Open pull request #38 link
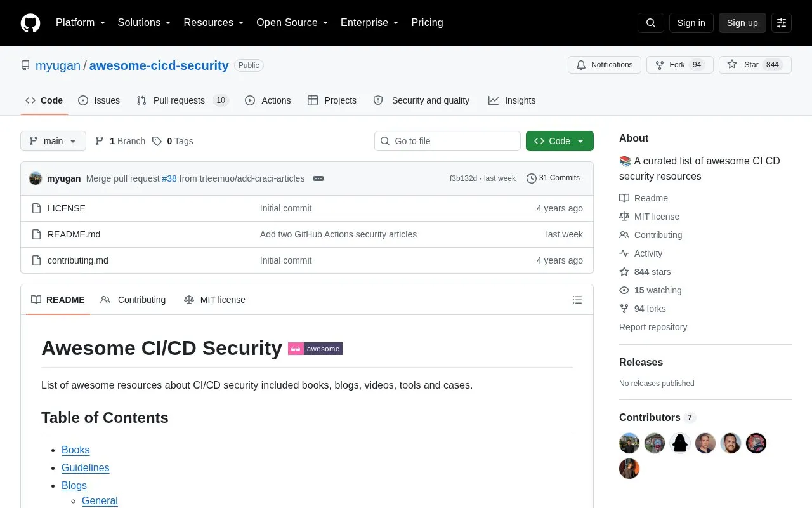This screenshot has height=508, width=812. tap(169, 178)
